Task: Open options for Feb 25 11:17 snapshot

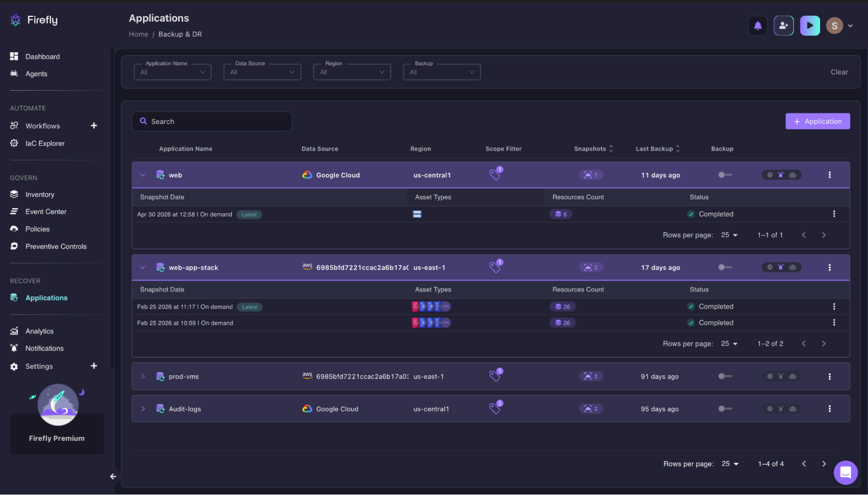Action: [834, 307]
